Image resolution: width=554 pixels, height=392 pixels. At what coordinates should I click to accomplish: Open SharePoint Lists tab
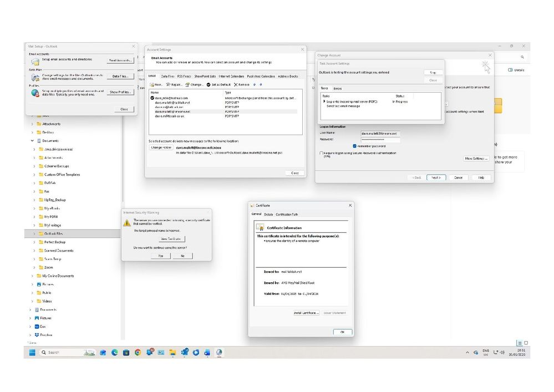tap(205, 77)
